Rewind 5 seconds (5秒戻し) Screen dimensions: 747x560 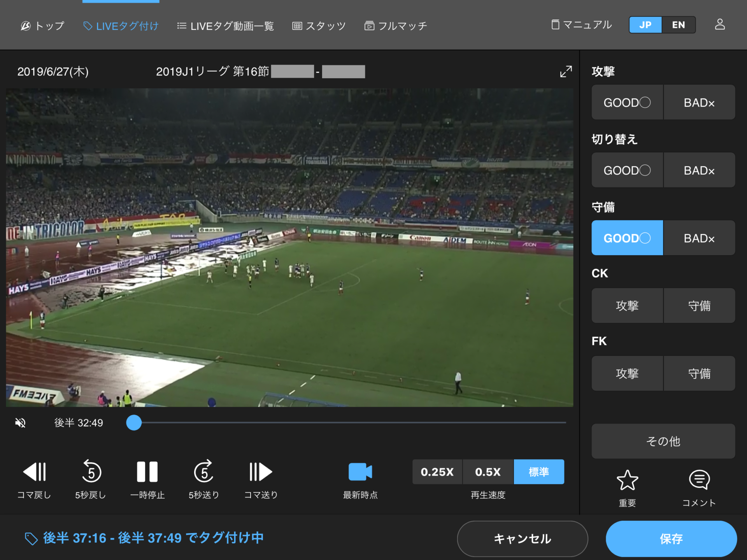(x=91, y=479)
